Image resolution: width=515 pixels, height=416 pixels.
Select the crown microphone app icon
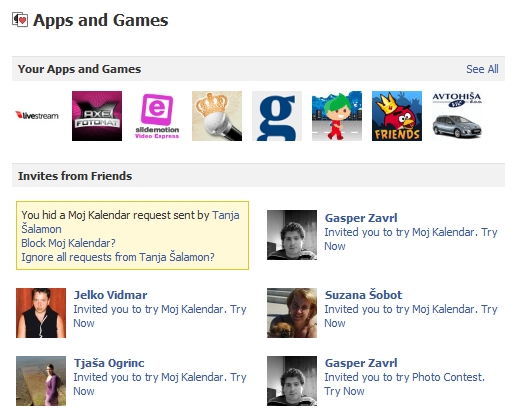pyautogui.click(x=217, y=116)
